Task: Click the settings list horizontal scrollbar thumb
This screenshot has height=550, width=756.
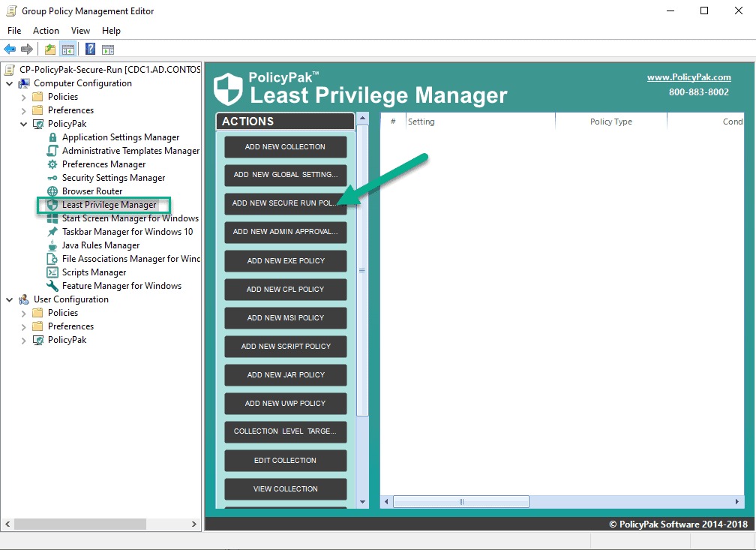Action: click(461, 502)
